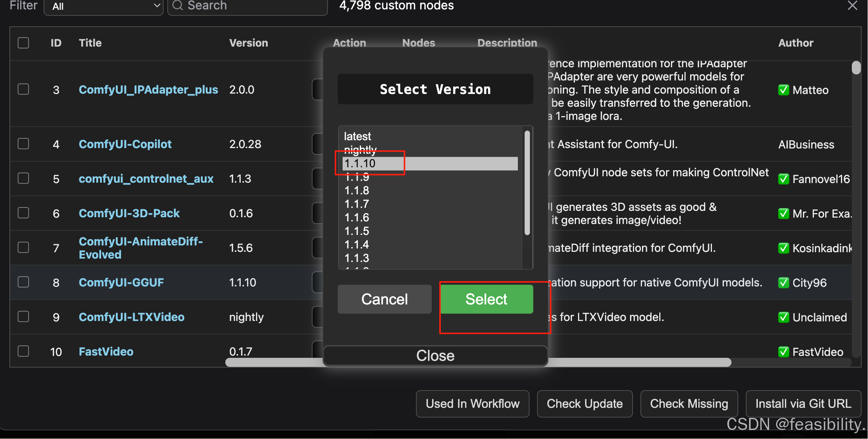Click the green checkmark next to FastVideo author

[x=783, y=352]
